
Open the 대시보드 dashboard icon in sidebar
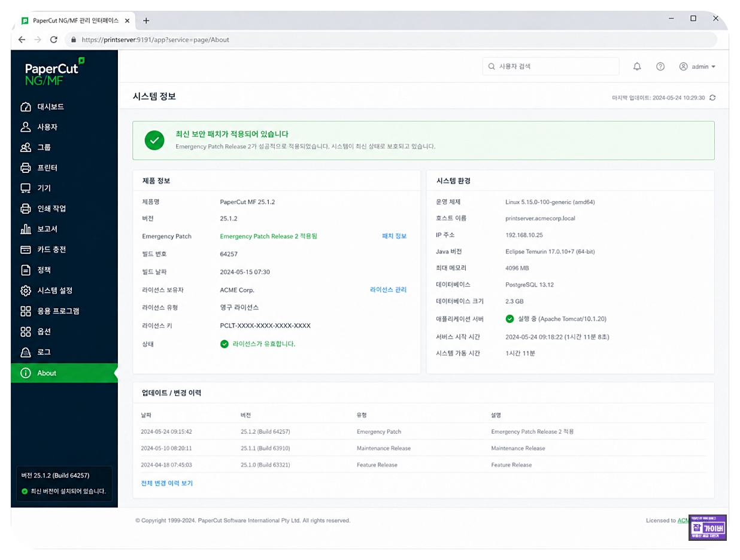25,107
